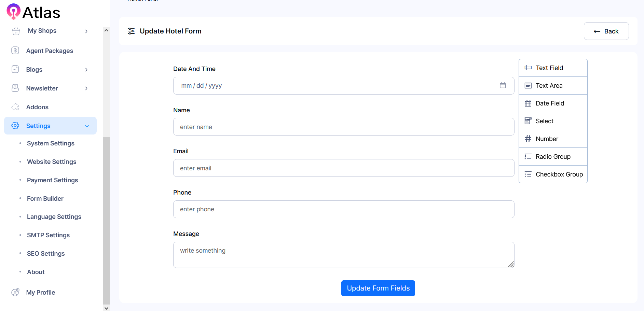Expand the Blogs submenu chevron
Image resolution: width=644 pixels, height=311 pixels.
[86, 70]
